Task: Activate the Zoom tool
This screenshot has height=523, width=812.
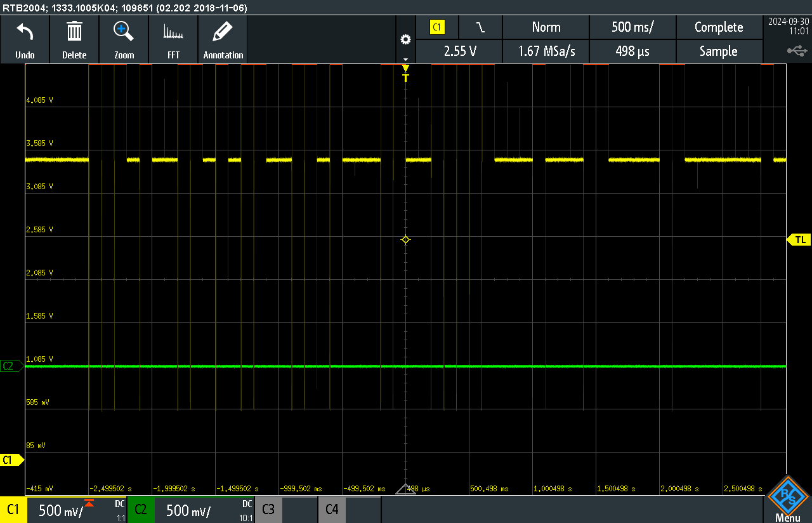Action: click(124, 39)
